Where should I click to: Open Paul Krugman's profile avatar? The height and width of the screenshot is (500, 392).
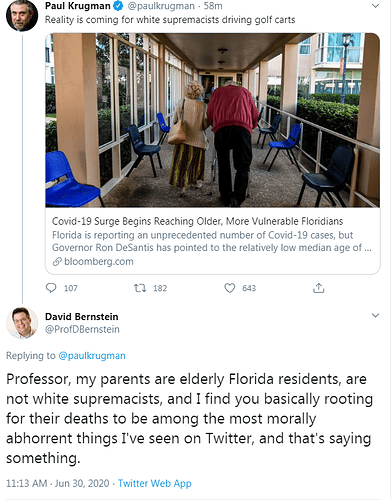coord(22,15)
